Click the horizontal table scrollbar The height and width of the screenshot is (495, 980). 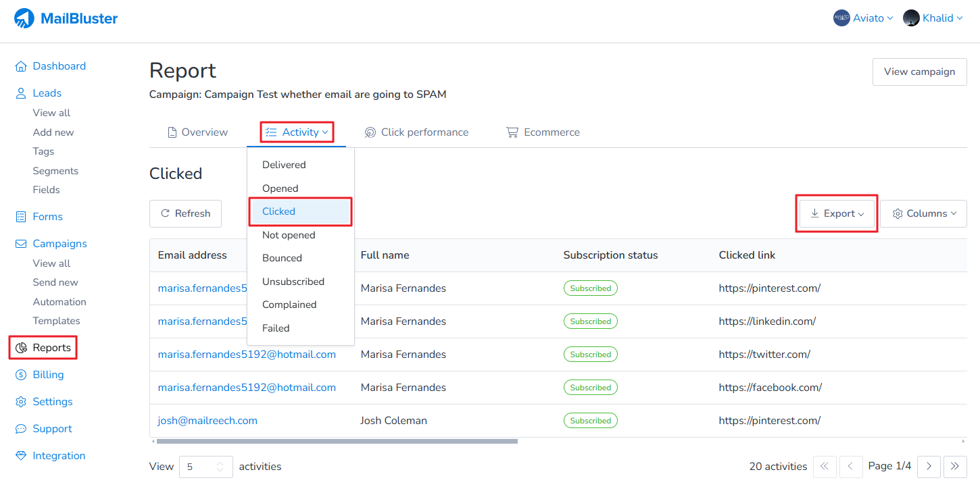(x=337, y=442)
